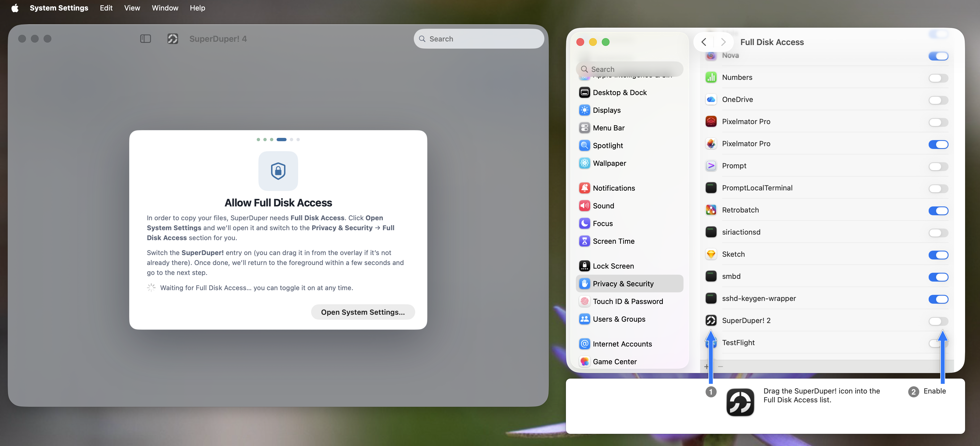Select the Menu Bar icon in the sidebar
This screenshot has height=446, width=980.
[x=584, y=128]
